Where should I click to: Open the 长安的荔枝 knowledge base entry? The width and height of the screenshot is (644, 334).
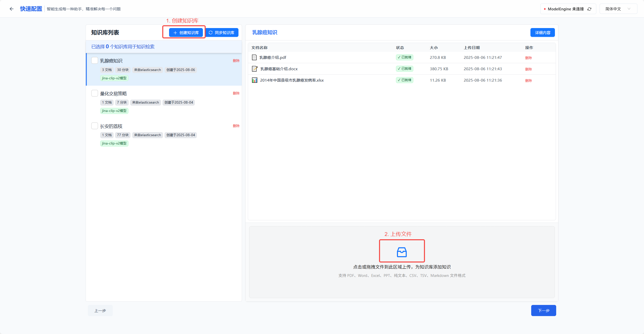[111, 126]
